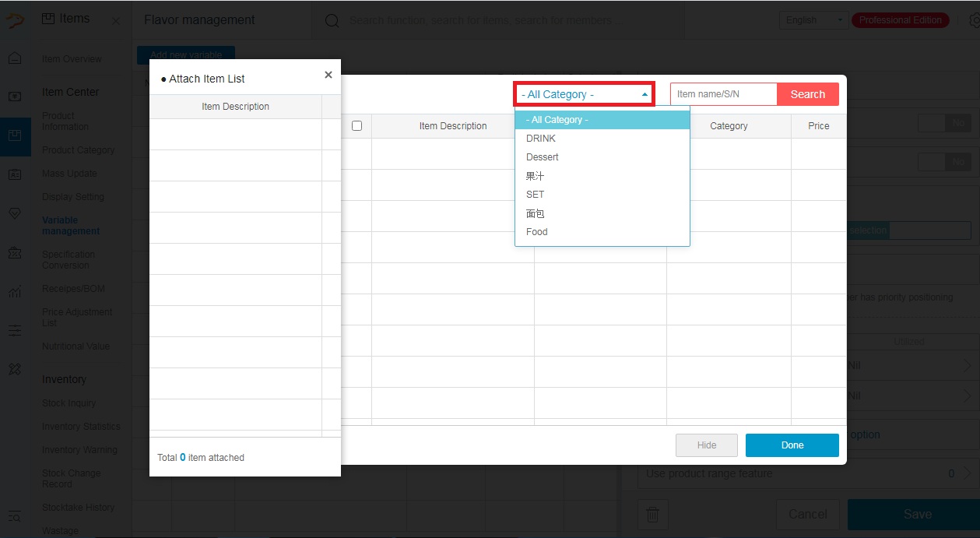Click the search magnifier icon in top bar
Screen dimensions: 980x538
pos(332,20)
